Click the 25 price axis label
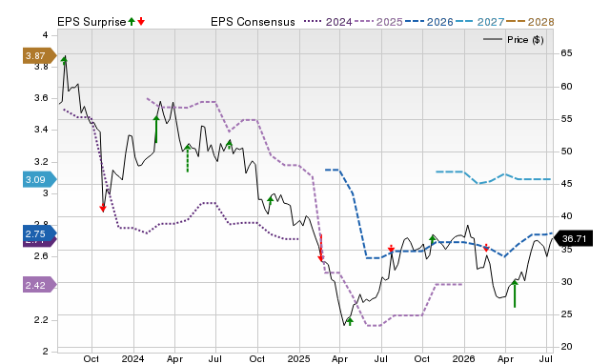This screenshot has width=610, height=364. tap(566, 313)
